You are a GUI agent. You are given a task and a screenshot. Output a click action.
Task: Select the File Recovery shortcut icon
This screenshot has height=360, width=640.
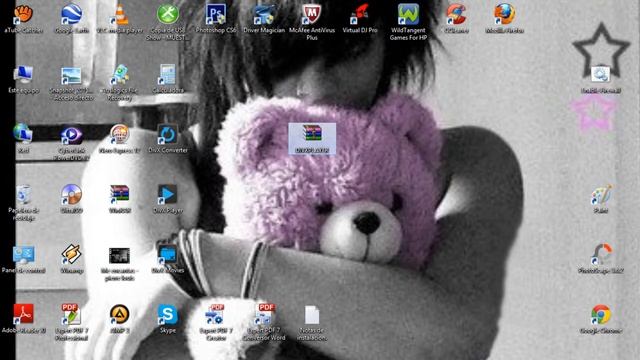(120, 75)
